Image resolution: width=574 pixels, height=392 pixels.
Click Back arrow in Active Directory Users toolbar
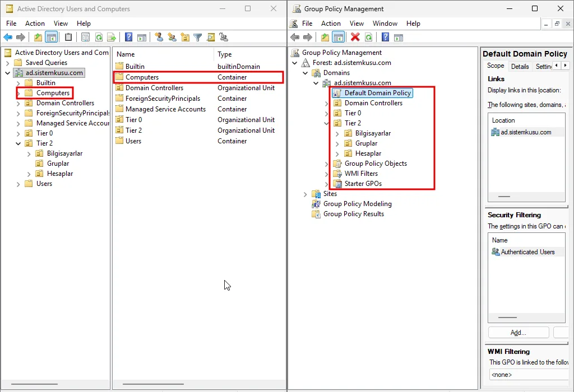click(8, 37)
